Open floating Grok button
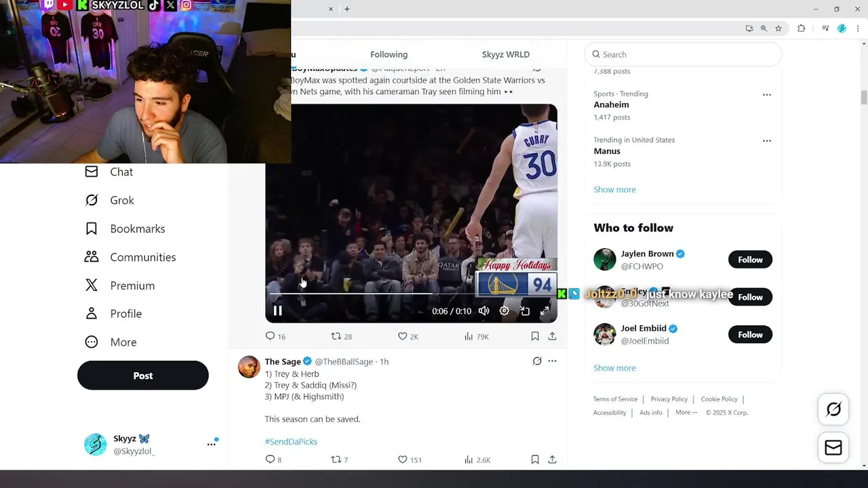Image resolution: width=868 pixels, height=488 pixels. [833, 409]
